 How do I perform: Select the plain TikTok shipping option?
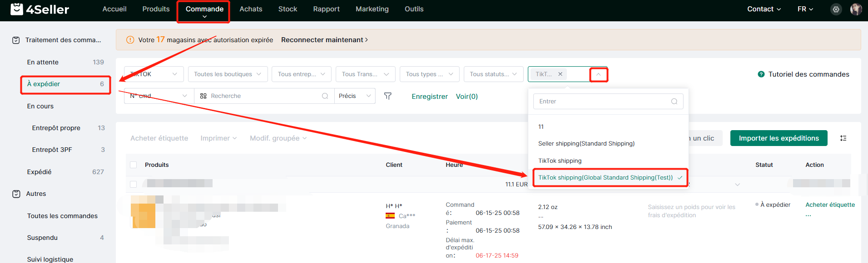pos(608,161)
